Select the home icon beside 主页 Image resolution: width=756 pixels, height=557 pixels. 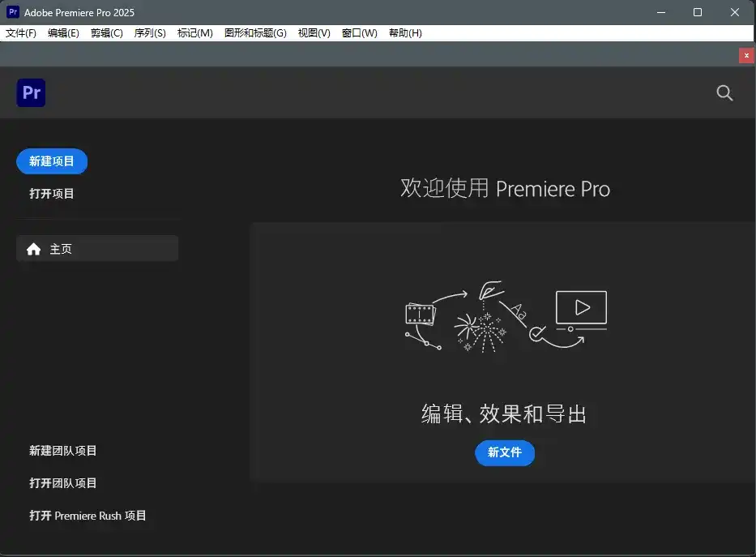33,248
